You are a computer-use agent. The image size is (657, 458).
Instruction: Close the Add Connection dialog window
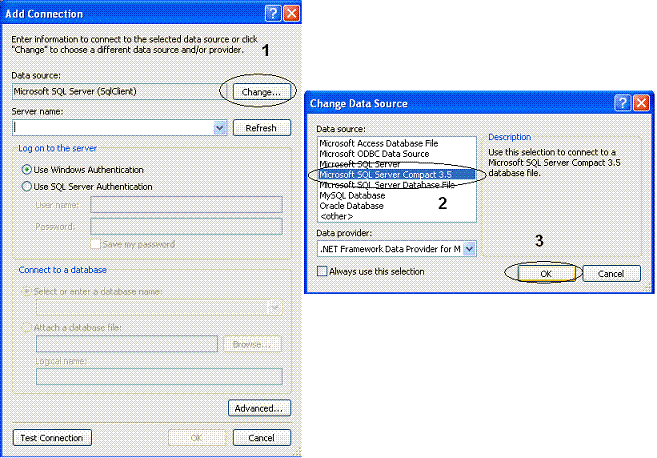291,13
